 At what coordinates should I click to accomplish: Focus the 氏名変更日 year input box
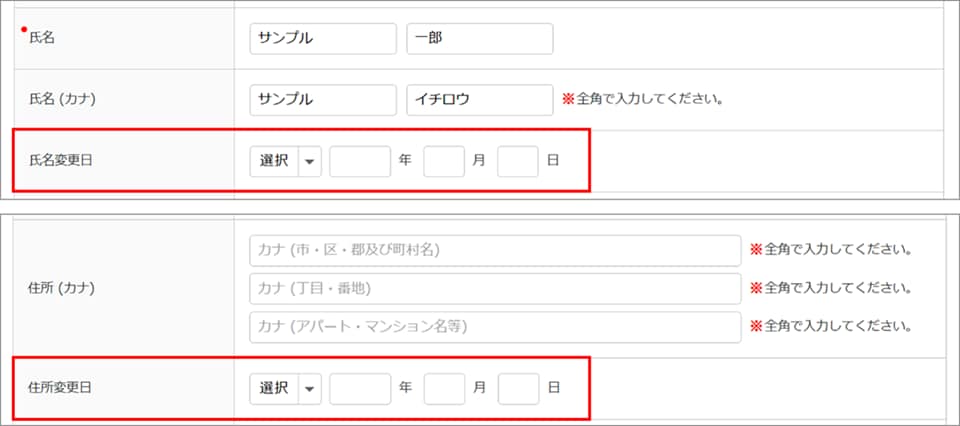click(x=360, y=161)
